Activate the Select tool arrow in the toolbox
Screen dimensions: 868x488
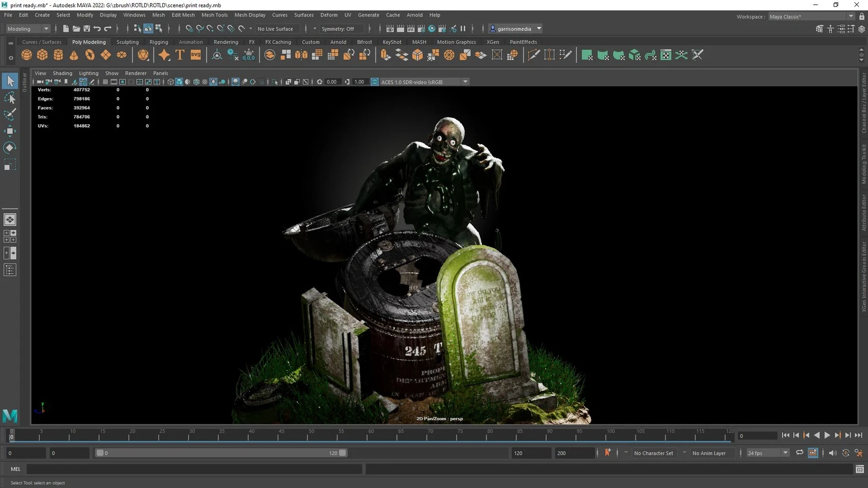[10, 81]
